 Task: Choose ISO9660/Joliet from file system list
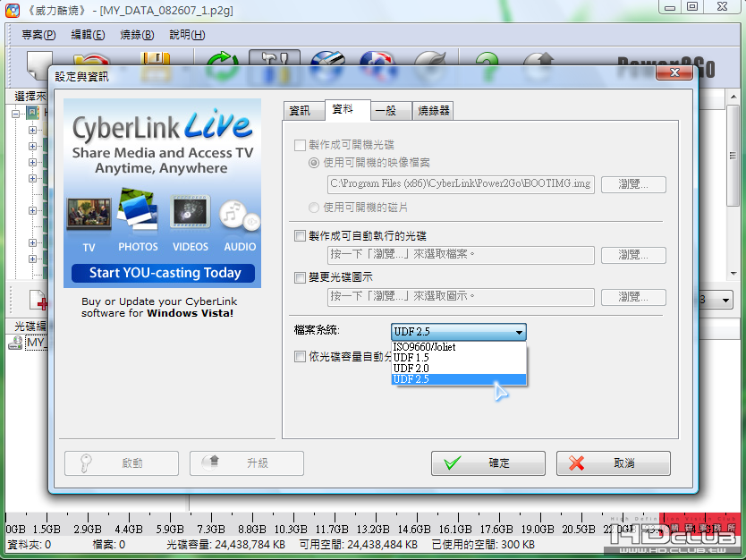(x=459, y=347)
